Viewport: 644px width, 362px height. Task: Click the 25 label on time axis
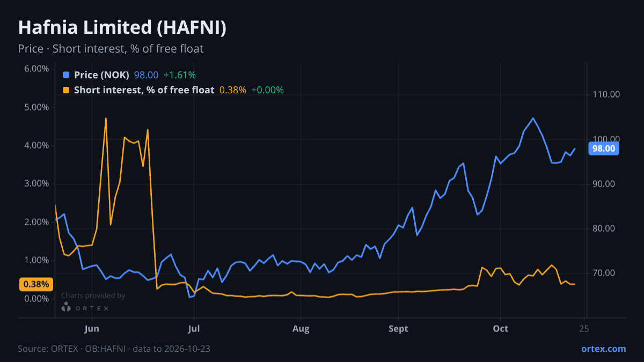(x=584, y=329)
